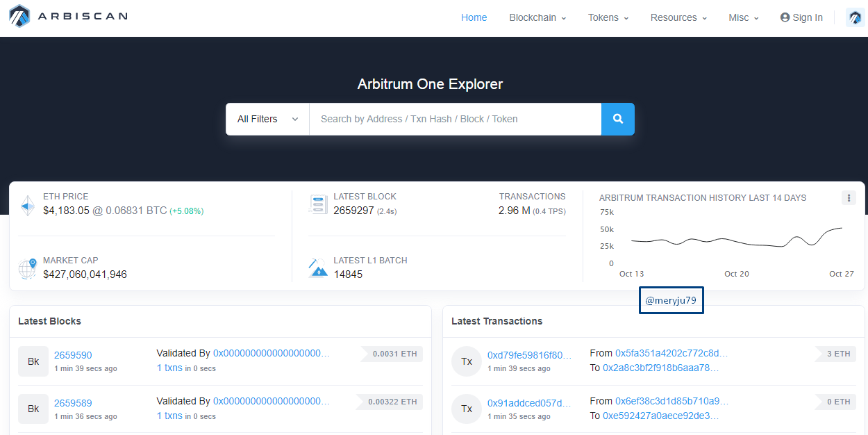
Task: Click the Arbiscan logo
Action: pos(68,16)
